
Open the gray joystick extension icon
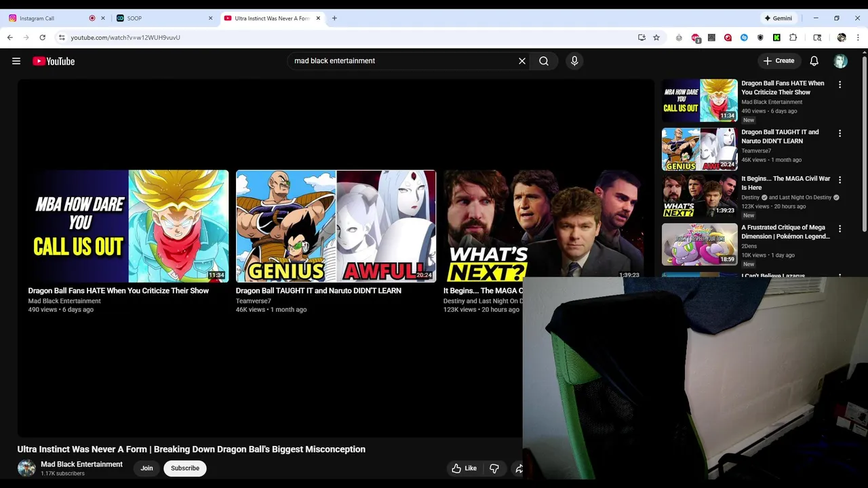coord(679,37)
